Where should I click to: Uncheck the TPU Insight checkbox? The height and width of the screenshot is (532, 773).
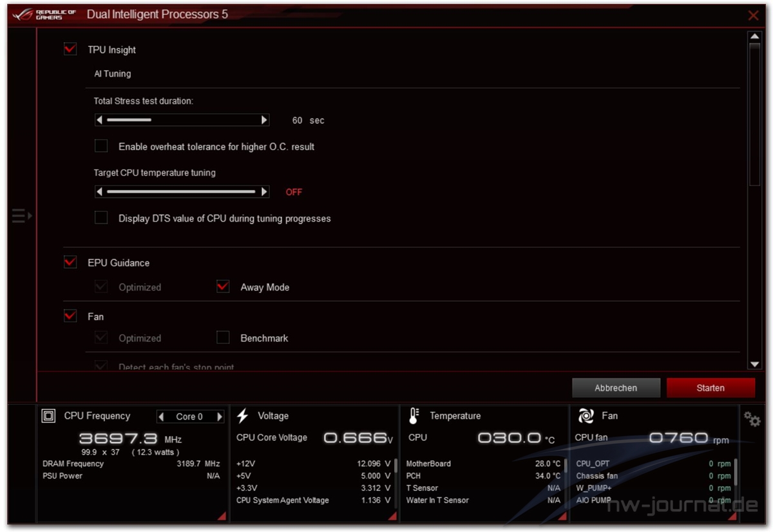pos(70,49)
